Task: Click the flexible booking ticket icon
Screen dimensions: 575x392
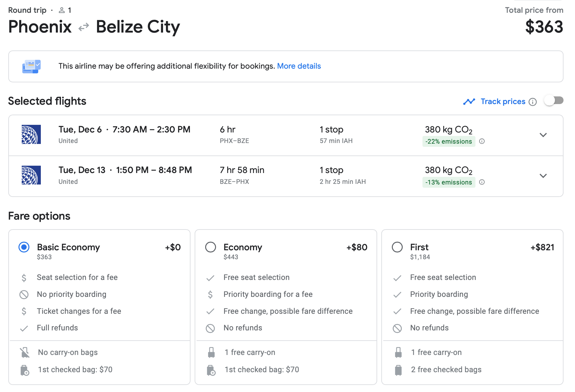Action: coord(31,66)
